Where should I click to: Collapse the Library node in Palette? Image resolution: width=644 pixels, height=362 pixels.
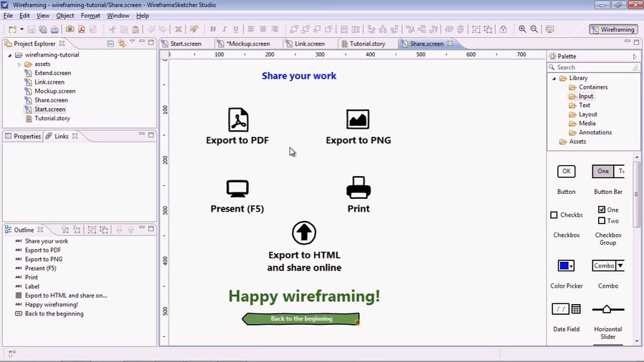[554, 78]
